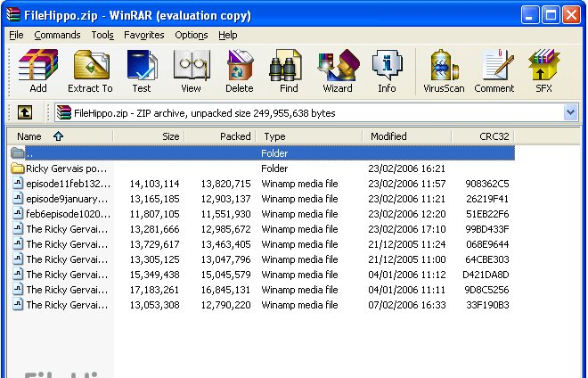This screenshot has width=588, height=378.
Task: Open the Tools menu
Action: click(x=102, y=35)
